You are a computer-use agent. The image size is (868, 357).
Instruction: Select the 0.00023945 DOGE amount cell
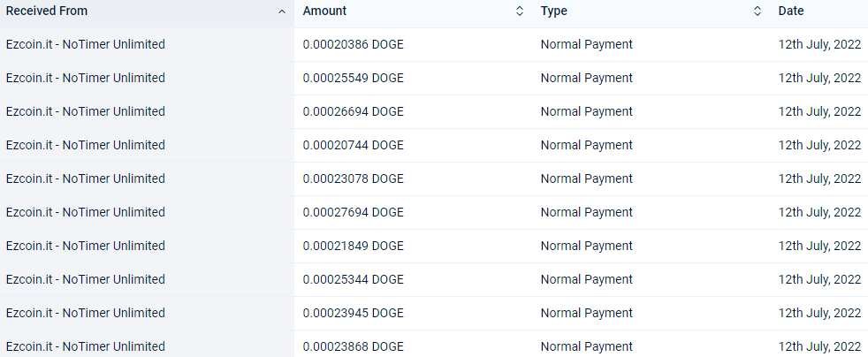tap(354, 313)
